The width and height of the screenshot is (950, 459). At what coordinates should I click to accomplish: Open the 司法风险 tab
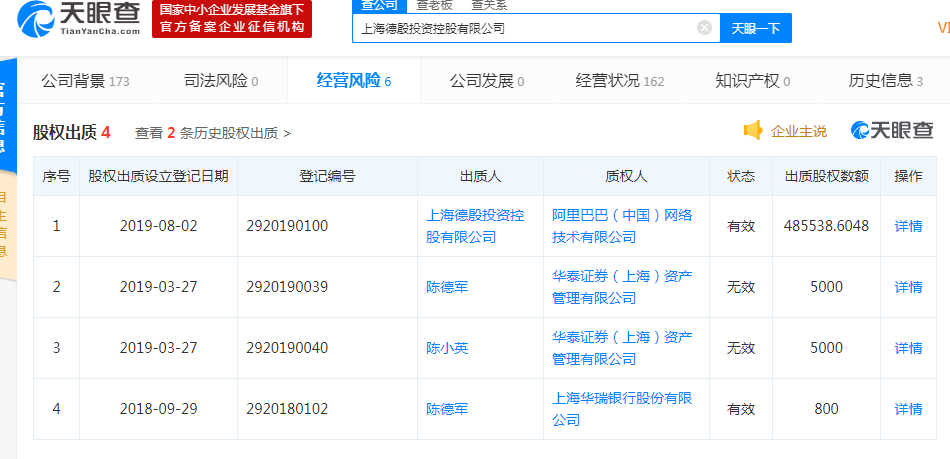[221, 81]
